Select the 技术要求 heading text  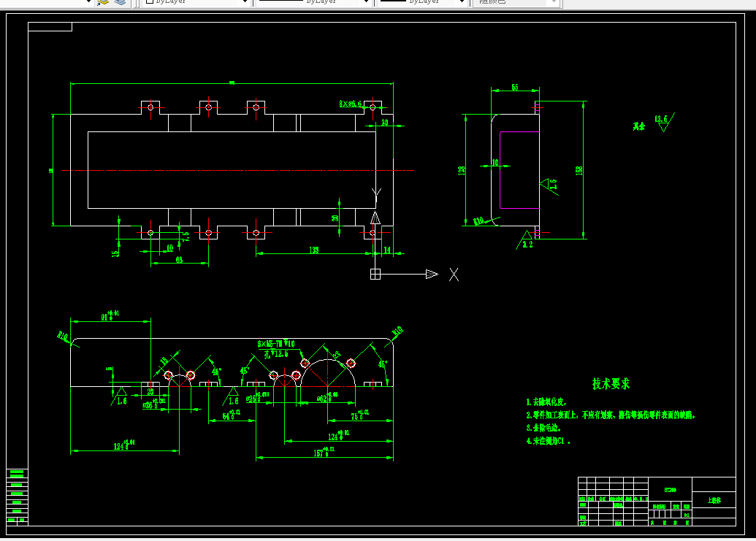[611, 383]
